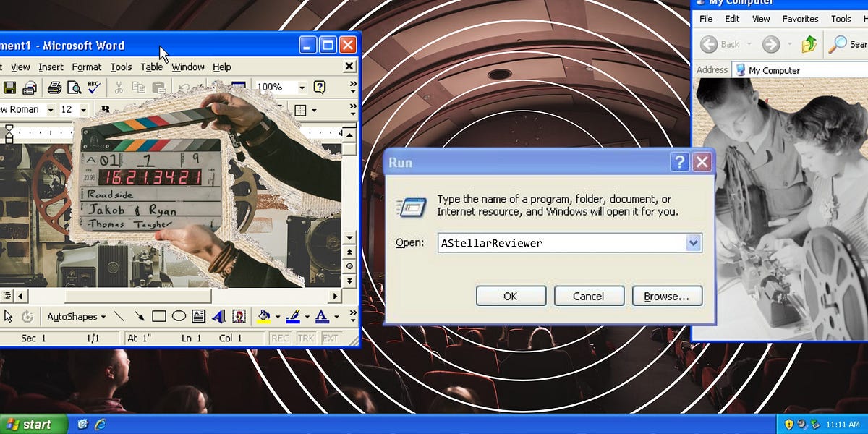Screen dimensions: 868x434
Task: Click OK in the Run dialog
Action: (x=511, y=296)
